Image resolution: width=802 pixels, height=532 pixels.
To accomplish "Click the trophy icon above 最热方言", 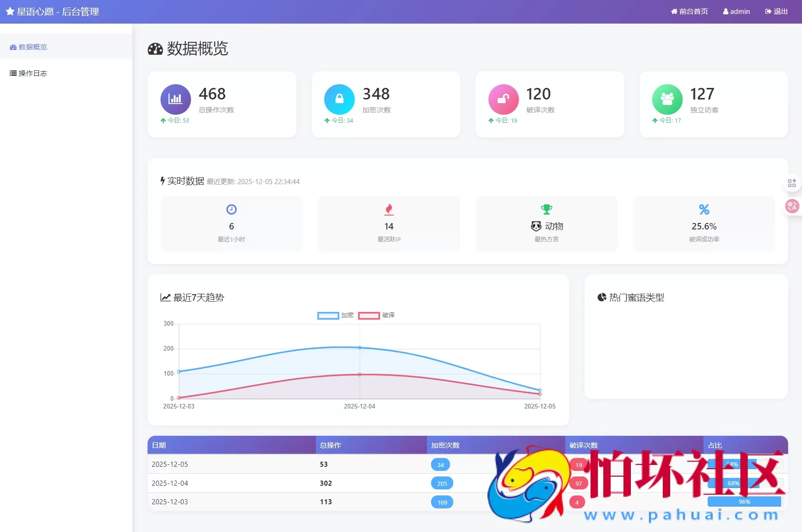I will 546,210.
